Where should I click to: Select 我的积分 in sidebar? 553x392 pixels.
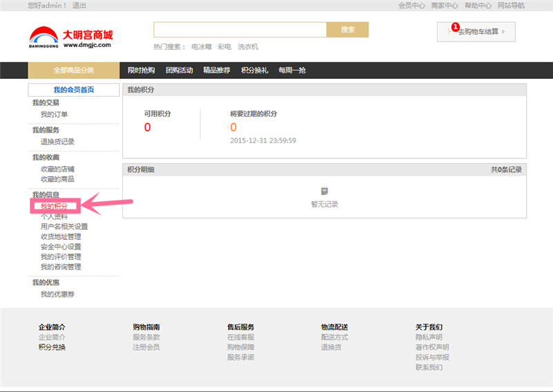(54, 206)
